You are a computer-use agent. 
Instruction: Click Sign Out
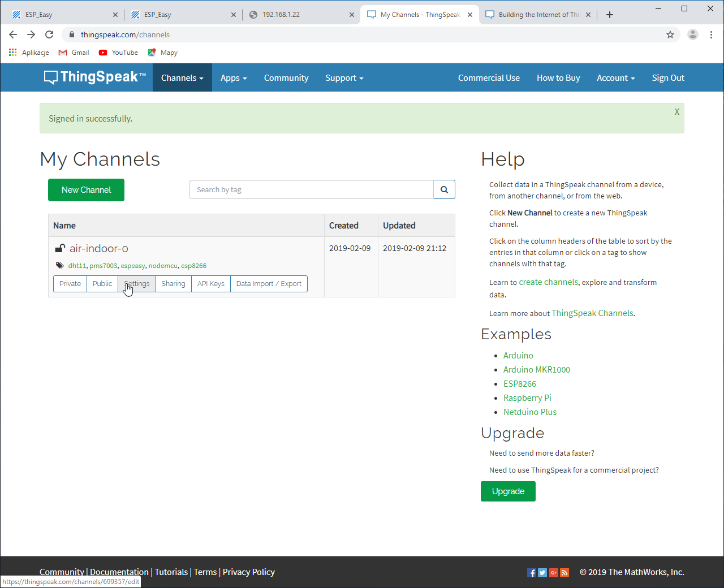668,77
